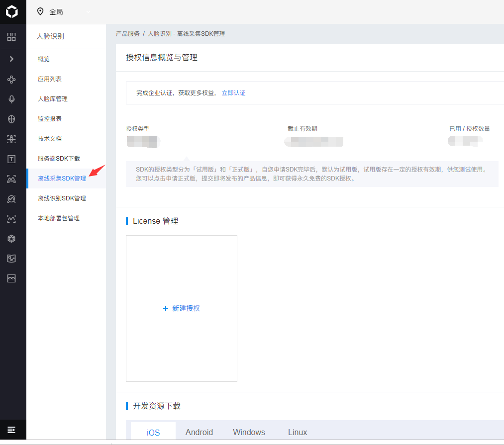Viewport: 504px width, 445px height.
Task: Open 应用列表 in the side menu
Action: click(x=49, y=79)
